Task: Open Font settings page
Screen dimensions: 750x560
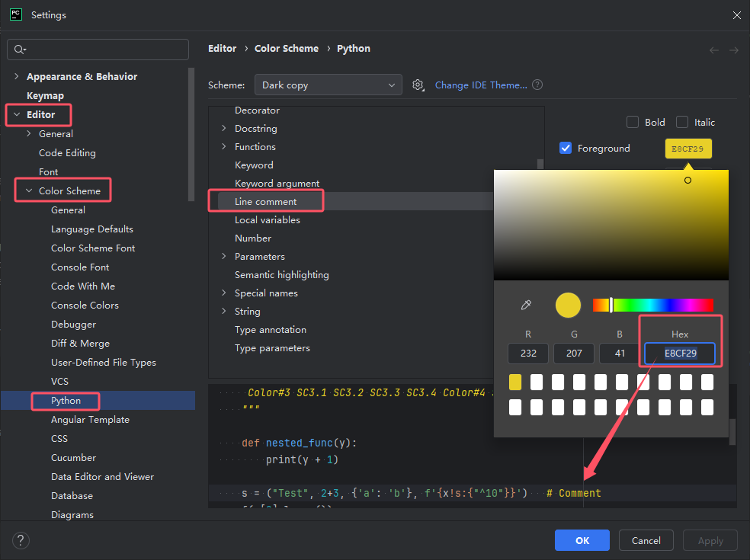Action: [48, 171]
